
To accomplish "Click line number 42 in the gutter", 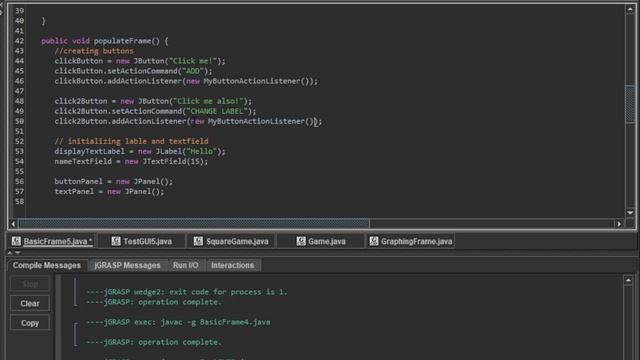I will click(19, 41).
